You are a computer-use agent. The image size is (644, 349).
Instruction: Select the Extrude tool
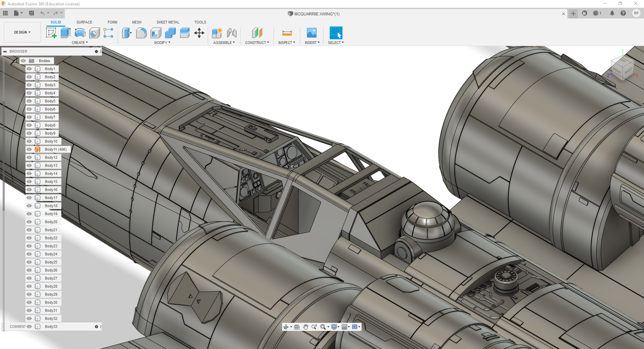66,33
